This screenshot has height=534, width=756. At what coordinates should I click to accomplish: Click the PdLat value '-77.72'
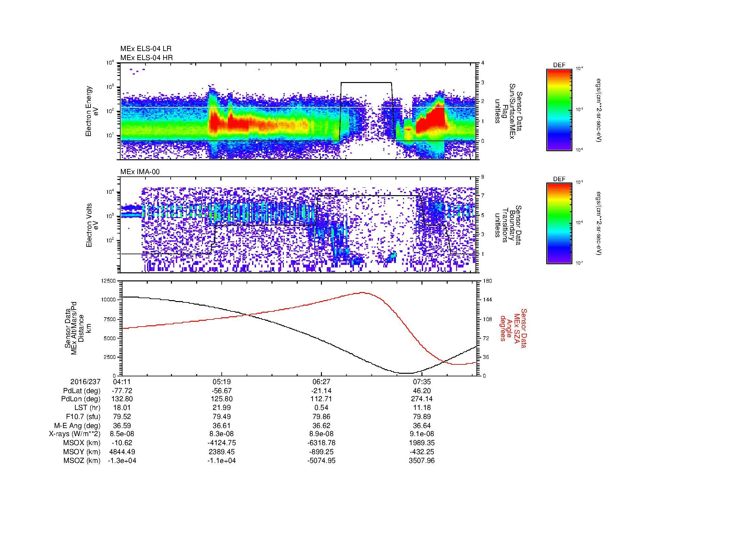122,391
